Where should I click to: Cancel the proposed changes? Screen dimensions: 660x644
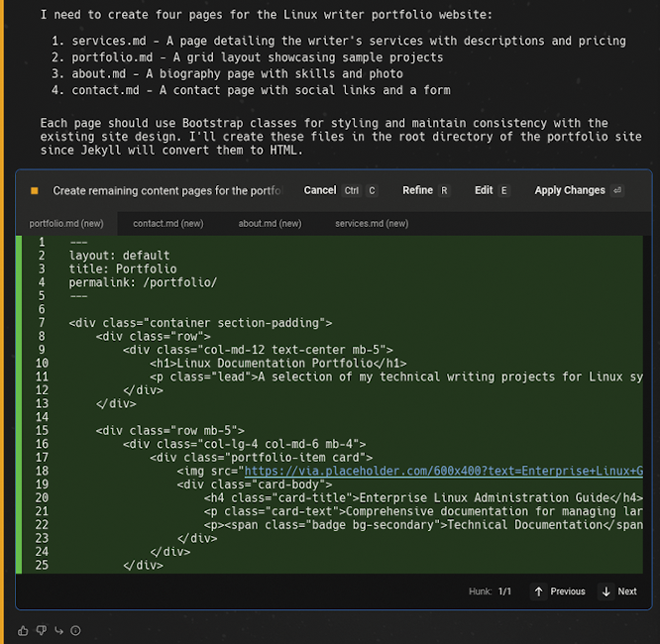coord(320,190)
